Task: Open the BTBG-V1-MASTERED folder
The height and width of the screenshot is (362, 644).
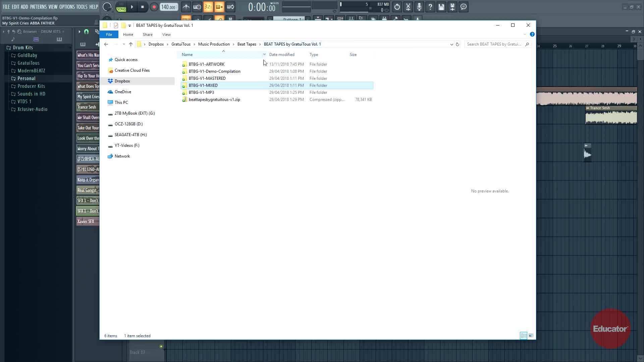Action: [x=207, y=78]
